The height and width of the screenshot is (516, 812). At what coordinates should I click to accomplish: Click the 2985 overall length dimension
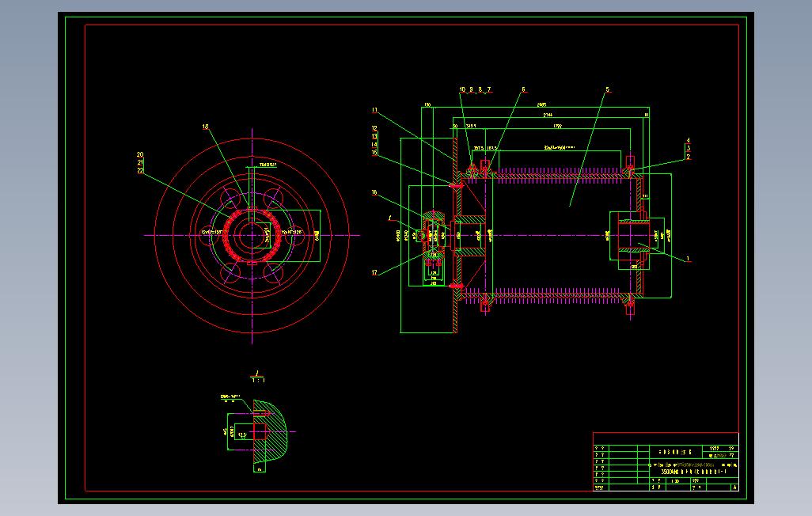point(541,105)
